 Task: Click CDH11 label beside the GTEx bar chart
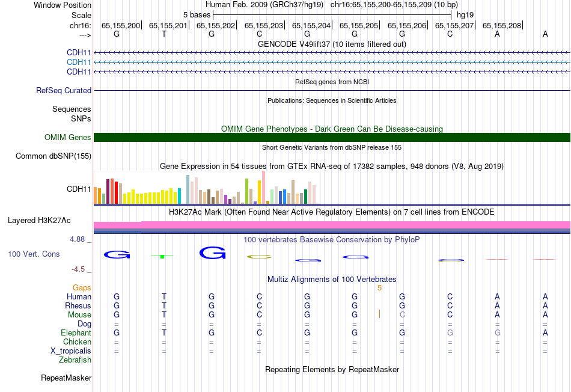79,189
